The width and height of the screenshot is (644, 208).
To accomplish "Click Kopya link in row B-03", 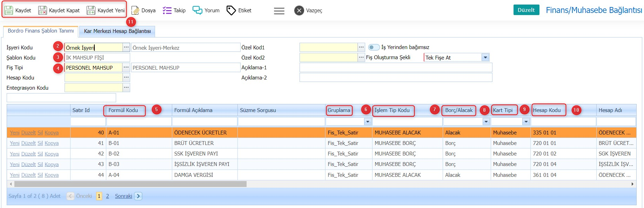I will 52,164.
